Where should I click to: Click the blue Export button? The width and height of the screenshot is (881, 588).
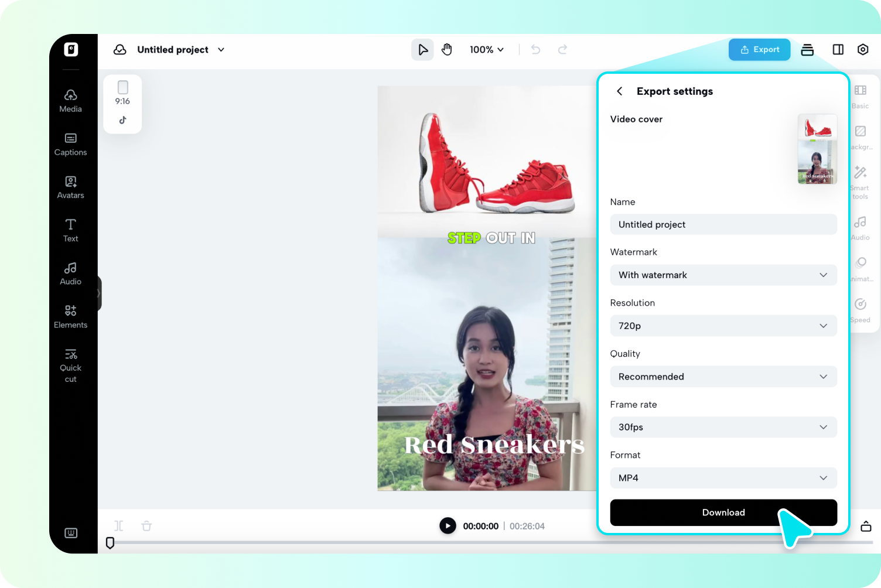click(759, 50)
